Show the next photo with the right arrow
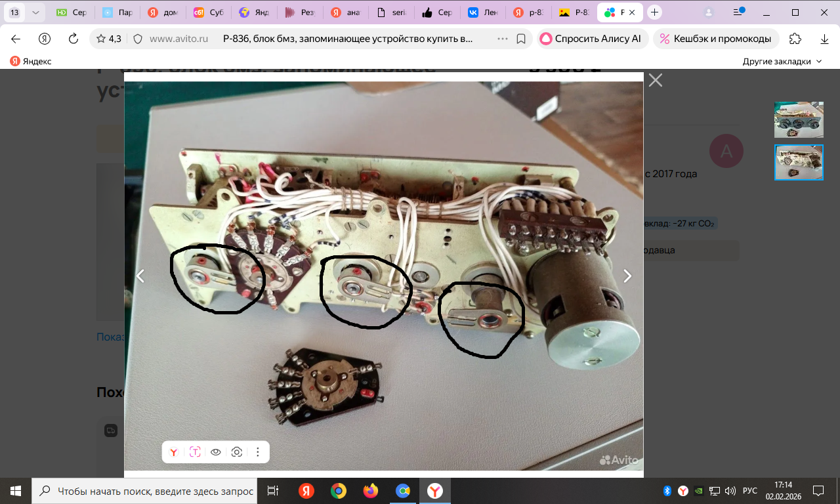Viewport: 840px width, 504px height. (627, 276)
